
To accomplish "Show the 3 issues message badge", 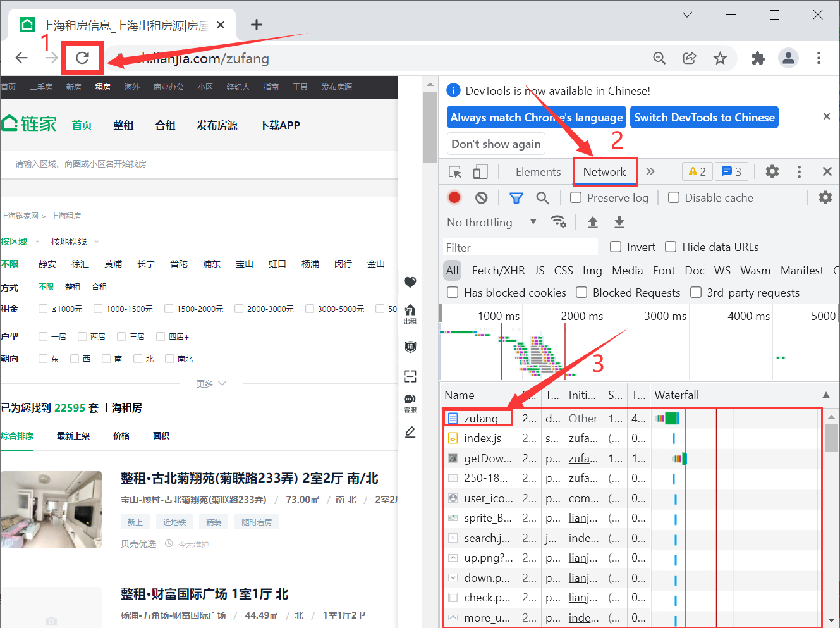I will [x=732, y=171].
